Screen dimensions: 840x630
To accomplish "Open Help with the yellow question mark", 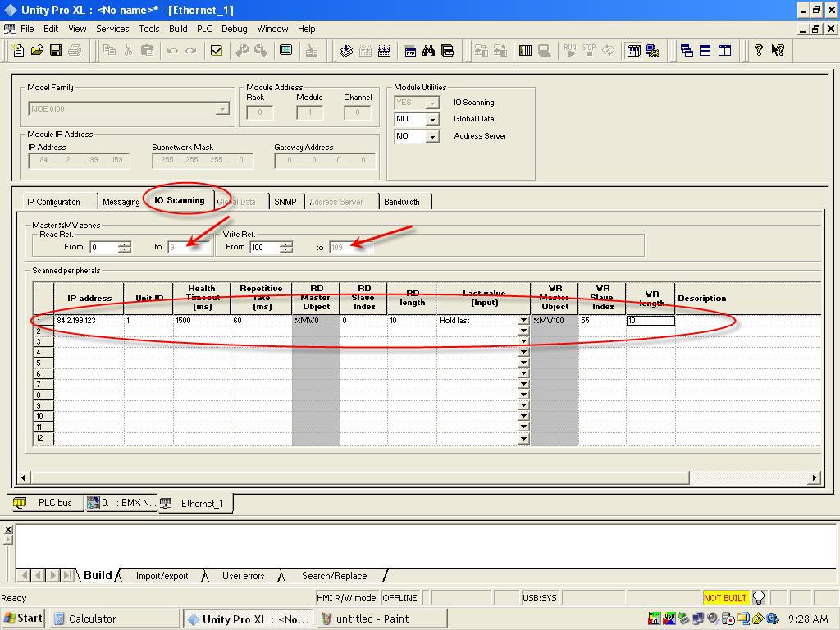I will (x=759, y=50).
